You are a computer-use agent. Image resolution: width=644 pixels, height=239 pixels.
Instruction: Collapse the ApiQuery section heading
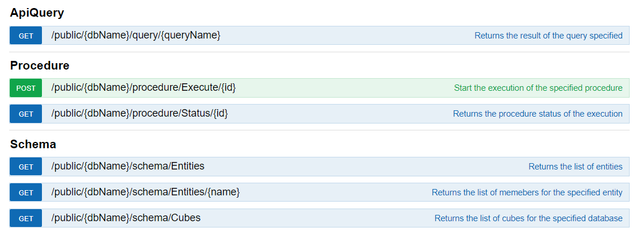(37, 13)
